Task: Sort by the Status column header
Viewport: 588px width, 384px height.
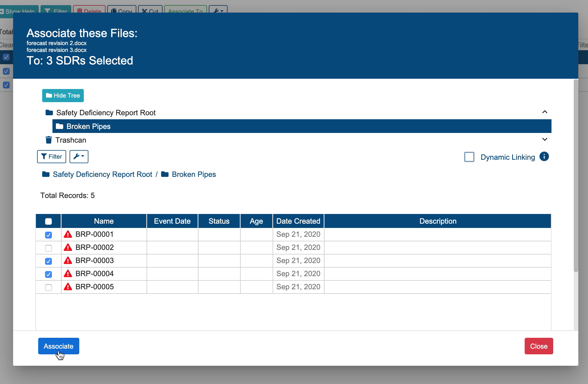Action: tap(219, 221)
